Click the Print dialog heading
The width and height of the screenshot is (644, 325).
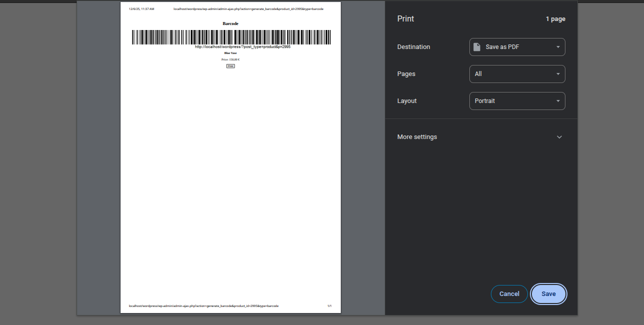coord(405,18)
